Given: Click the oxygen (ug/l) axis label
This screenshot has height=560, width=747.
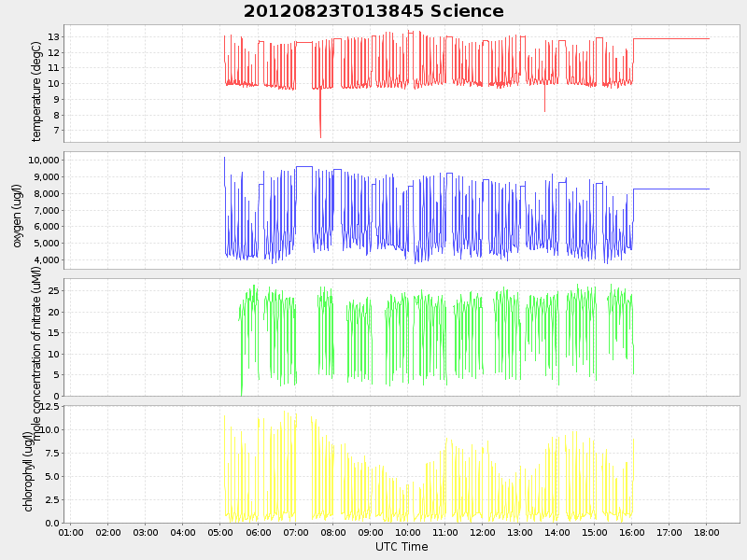Looking at the screenshot, I should (17, 216).
